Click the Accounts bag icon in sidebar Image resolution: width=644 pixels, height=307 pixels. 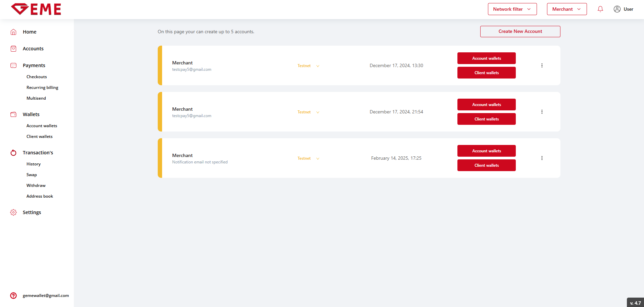tap(13, 49)
